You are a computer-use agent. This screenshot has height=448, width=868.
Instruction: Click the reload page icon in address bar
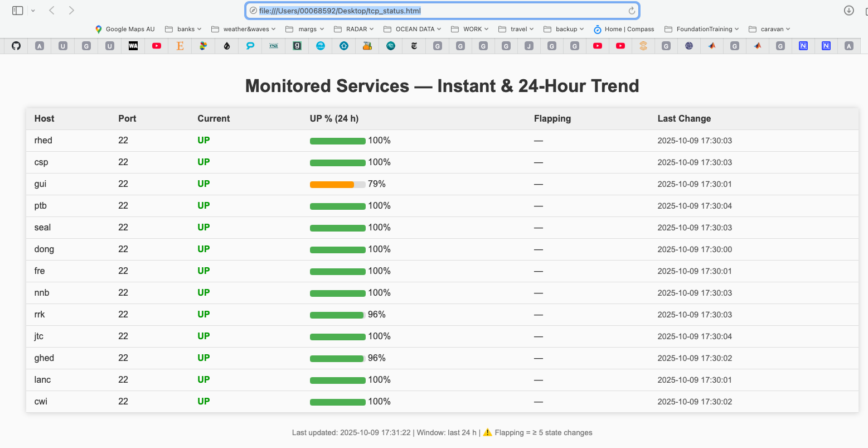pyautogui.click(x=632, y=11)
